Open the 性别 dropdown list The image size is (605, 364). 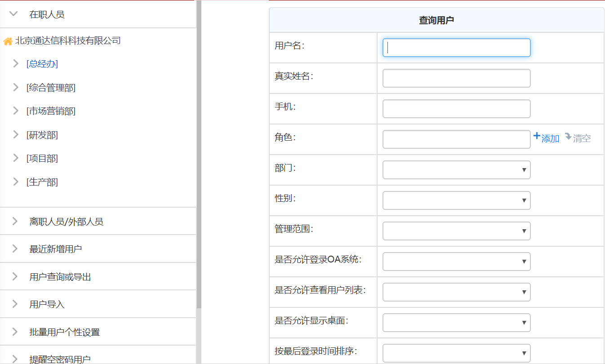pyautogui.click(x=456, y=200)
